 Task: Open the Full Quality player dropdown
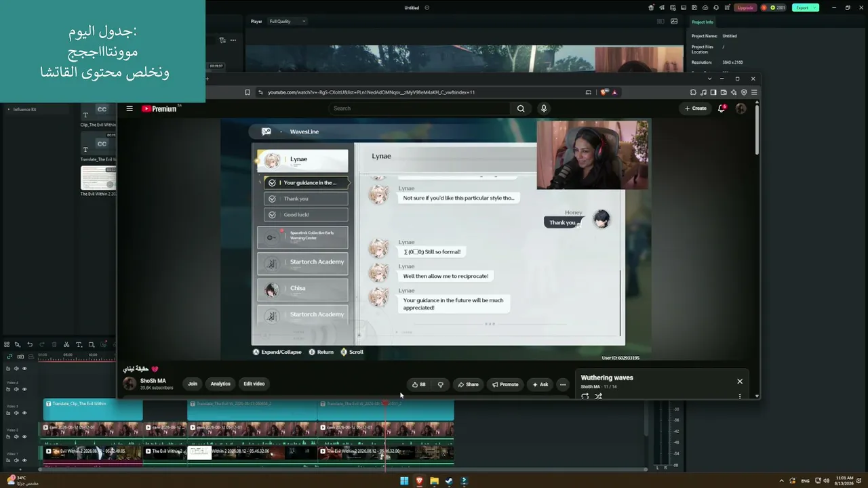tap(288, 21)
